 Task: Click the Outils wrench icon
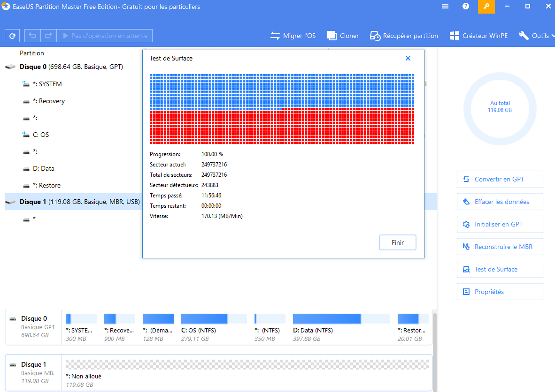(524, 36)
